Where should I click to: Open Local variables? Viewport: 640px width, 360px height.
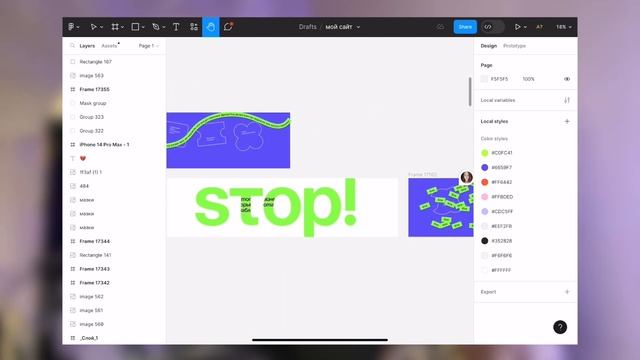[498, 100]
